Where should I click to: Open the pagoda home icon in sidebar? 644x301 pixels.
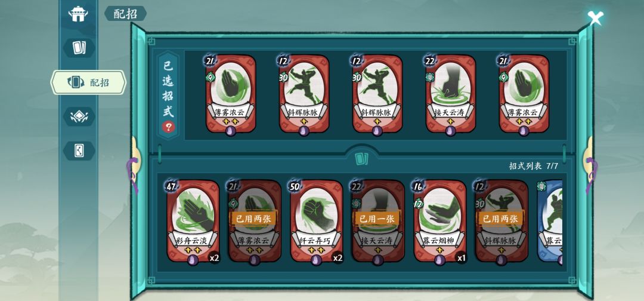click(78, 14)
